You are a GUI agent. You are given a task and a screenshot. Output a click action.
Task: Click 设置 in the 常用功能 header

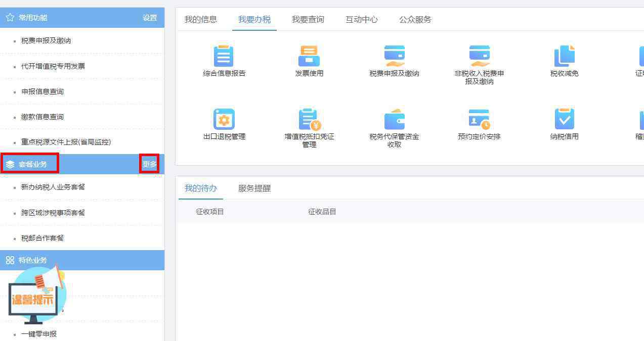(150, 18)
